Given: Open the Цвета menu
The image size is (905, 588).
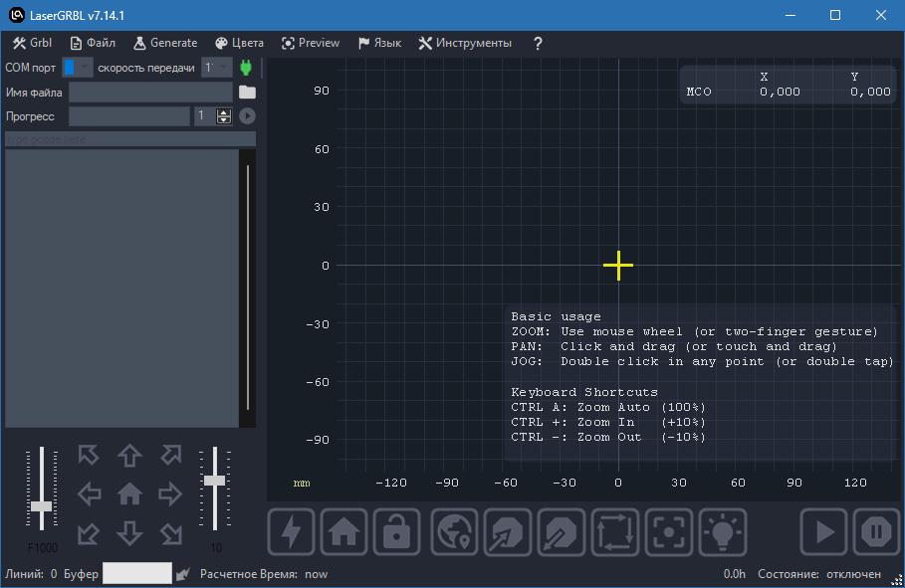Looking at the screenshot, I should click(239, 43).
